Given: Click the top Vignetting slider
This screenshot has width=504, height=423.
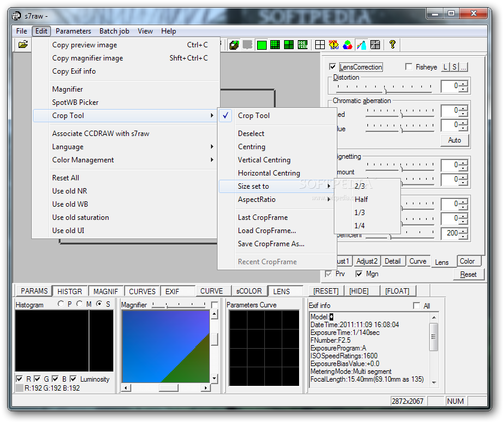Looking at the screenshot, I should [400, 166].
